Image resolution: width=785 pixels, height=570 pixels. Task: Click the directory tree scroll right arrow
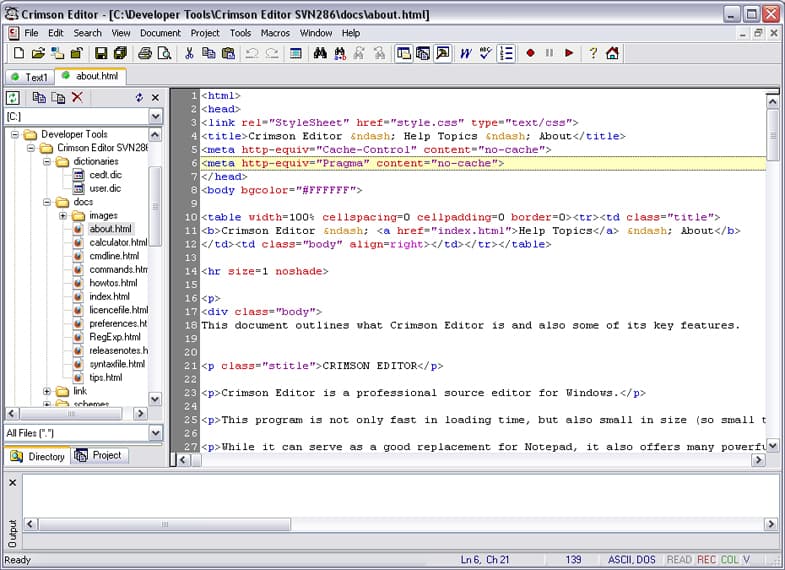coord(140,413)
